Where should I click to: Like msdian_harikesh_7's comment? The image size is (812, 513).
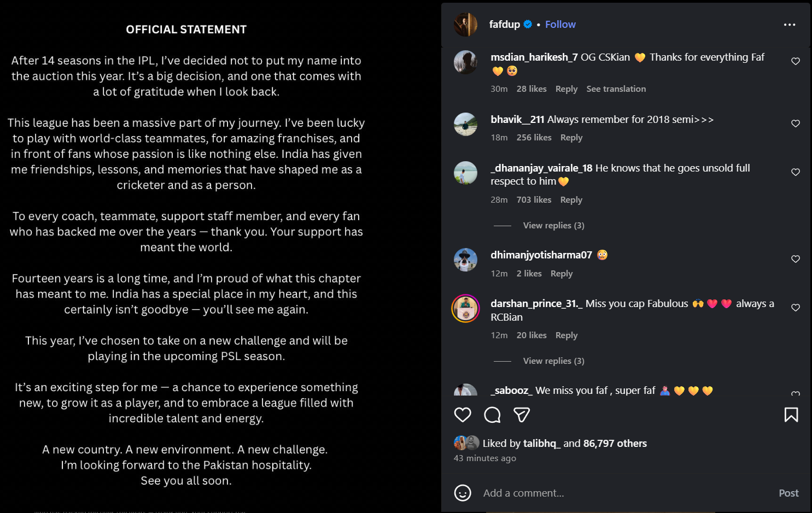pos(796,61)
